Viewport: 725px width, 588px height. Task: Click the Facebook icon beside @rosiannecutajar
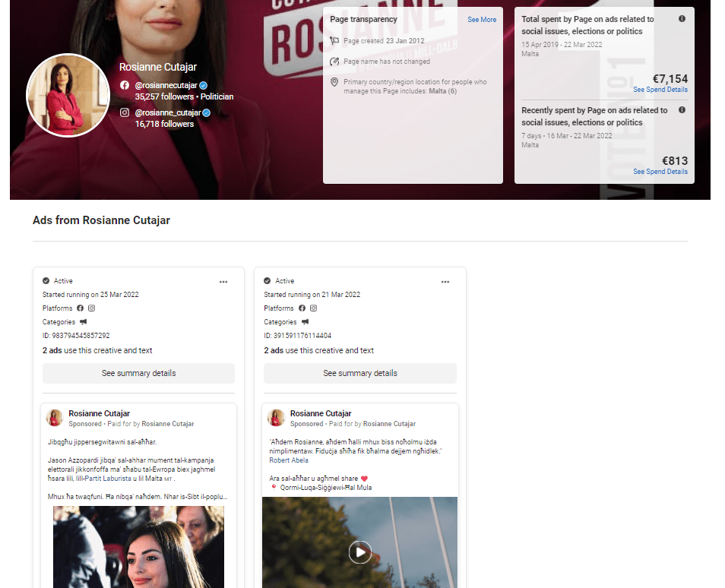click(x=125, y=85)
